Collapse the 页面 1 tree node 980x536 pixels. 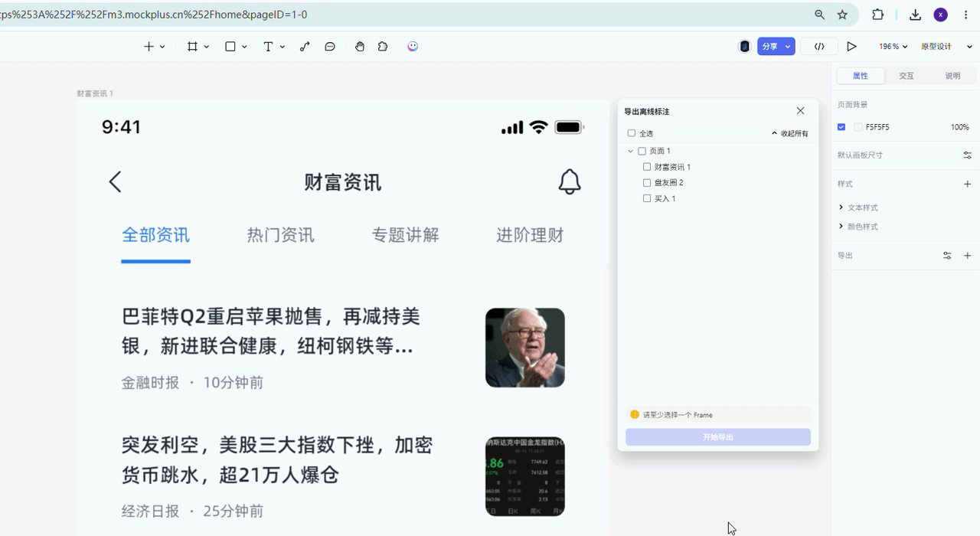tap(630, 152)
